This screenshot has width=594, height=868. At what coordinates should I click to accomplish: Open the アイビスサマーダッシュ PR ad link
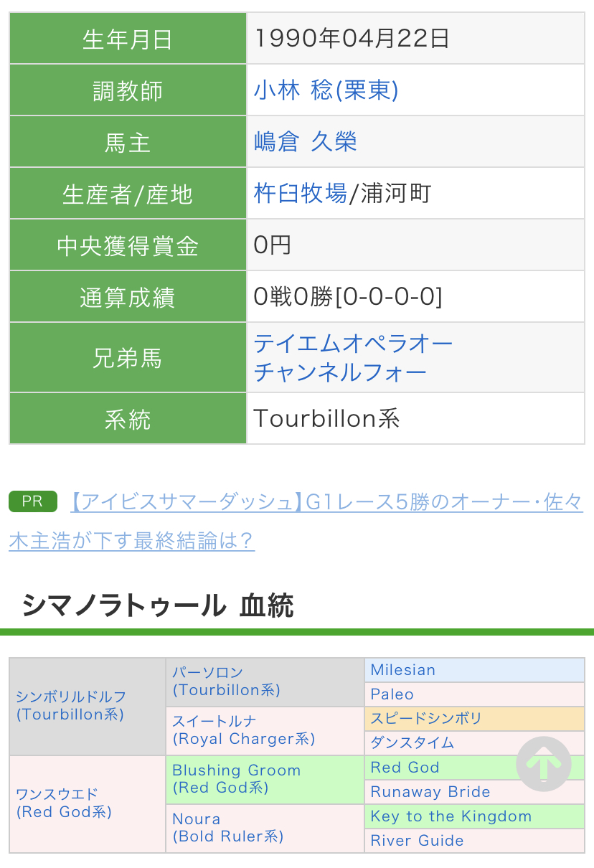pos(296,521)
